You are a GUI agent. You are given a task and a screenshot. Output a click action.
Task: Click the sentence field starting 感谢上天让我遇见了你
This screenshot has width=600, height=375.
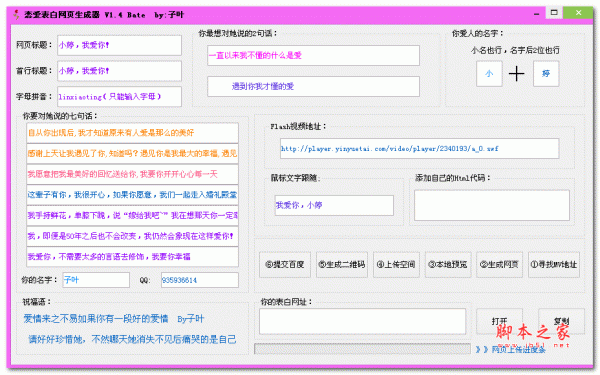pos(132,153)
